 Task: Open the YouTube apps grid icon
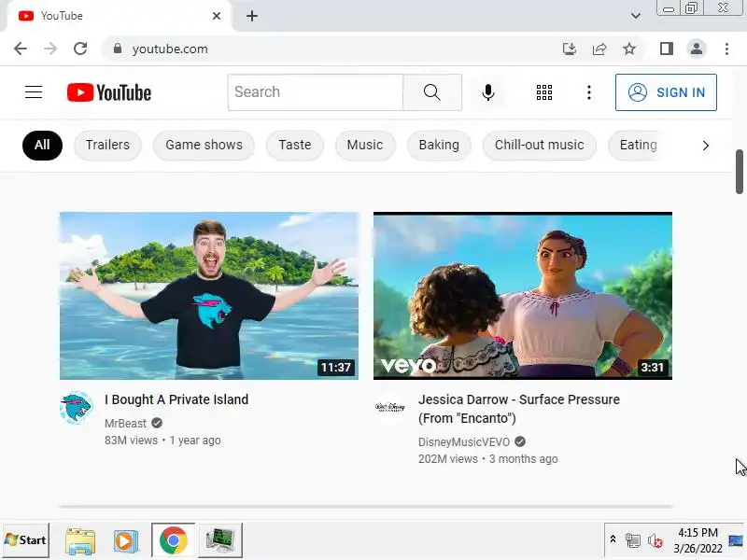click(x=544, y=92)
